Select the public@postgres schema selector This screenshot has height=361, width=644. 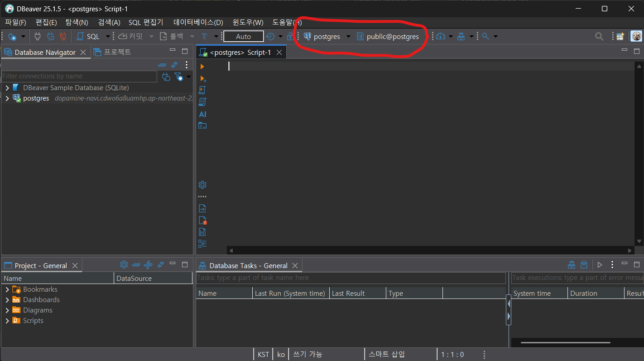(387, 36)
